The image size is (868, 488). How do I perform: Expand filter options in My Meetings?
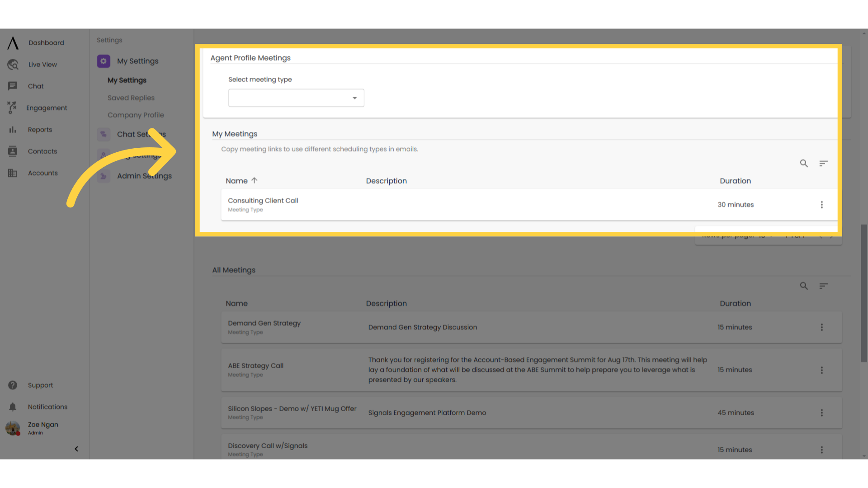[x=823, y=163]
